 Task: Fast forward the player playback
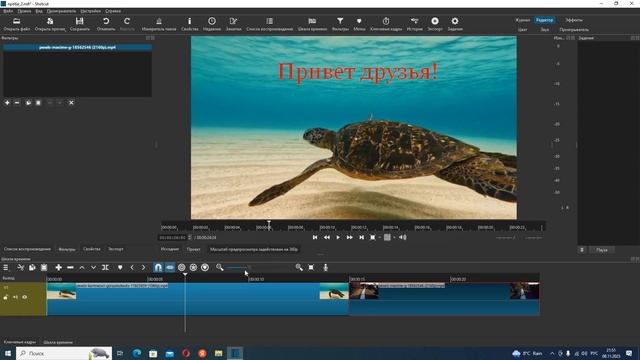pyautogui.click(x=349, y=237)
